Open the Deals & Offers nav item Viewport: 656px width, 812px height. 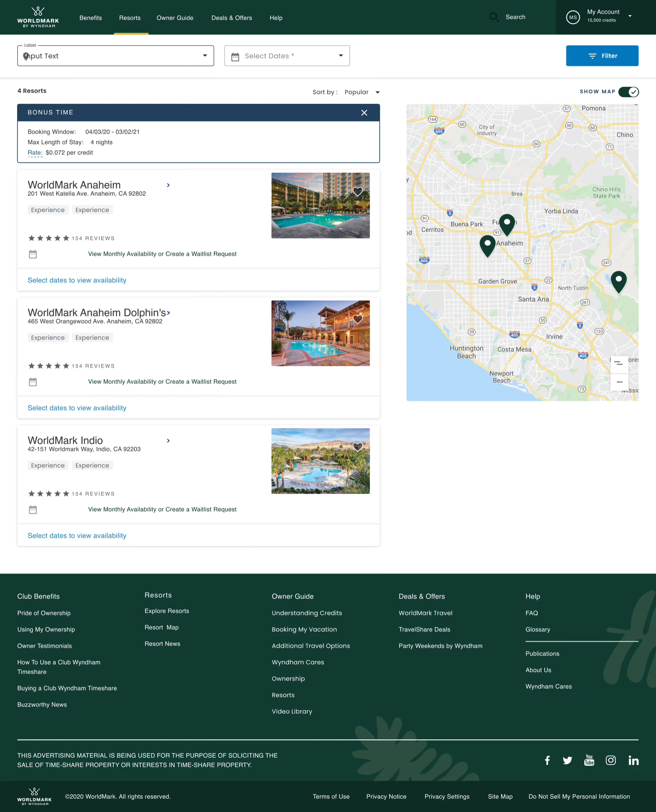point(232,18)
